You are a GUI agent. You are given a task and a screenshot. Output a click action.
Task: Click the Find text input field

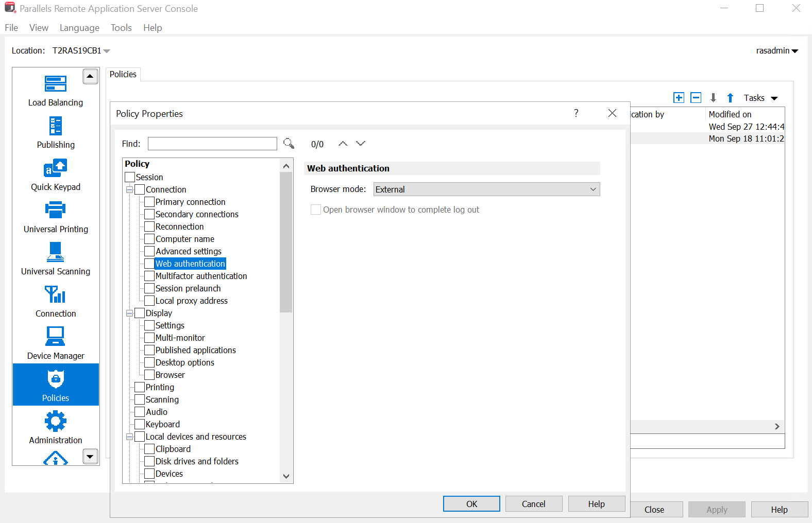pos(212,144)
